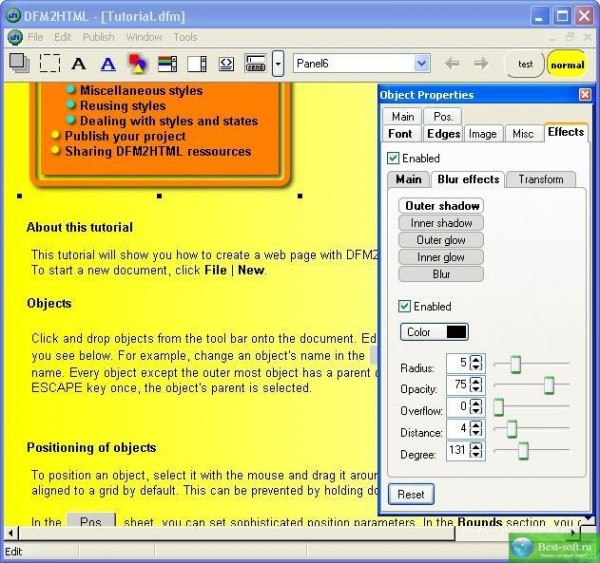
Task: Select the send form tool icon
Action: pos(255,64)
